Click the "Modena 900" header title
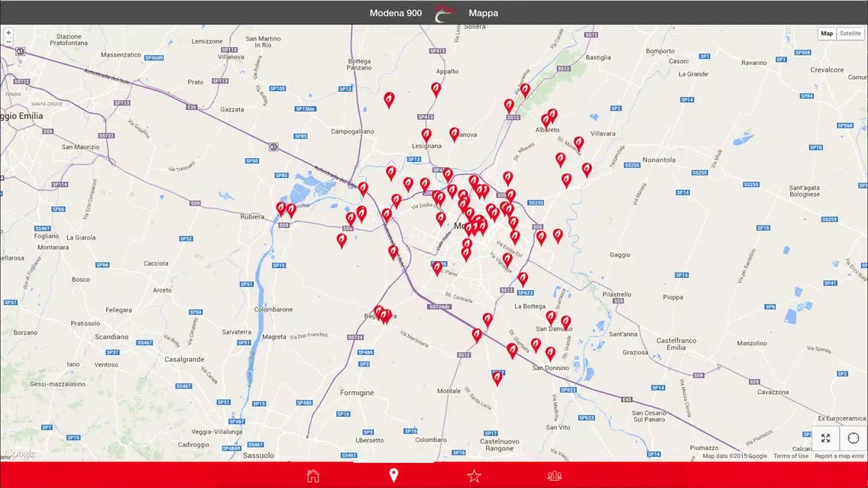 point(396,13)
